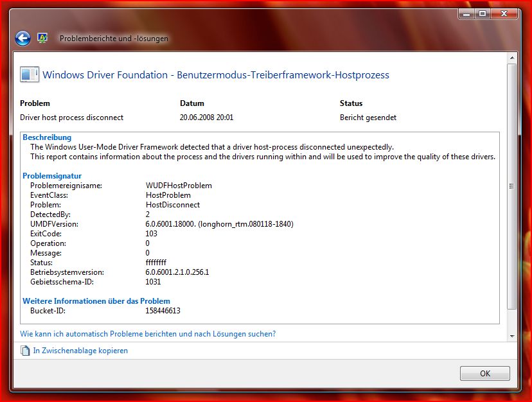The image size is (532, 402).
Task: Select Bucket-ID value 158446613
Action: 163,310
